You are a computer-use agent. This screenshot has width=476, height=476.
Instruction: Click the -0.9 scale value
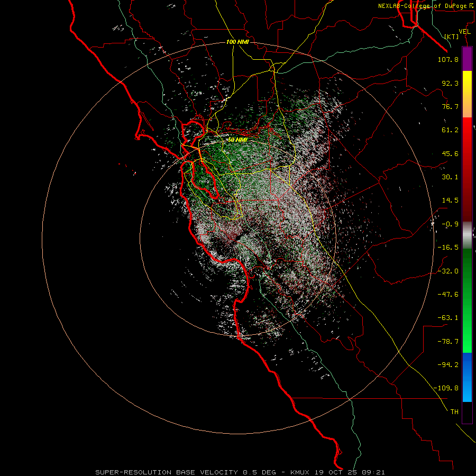[x=450, y=224]
